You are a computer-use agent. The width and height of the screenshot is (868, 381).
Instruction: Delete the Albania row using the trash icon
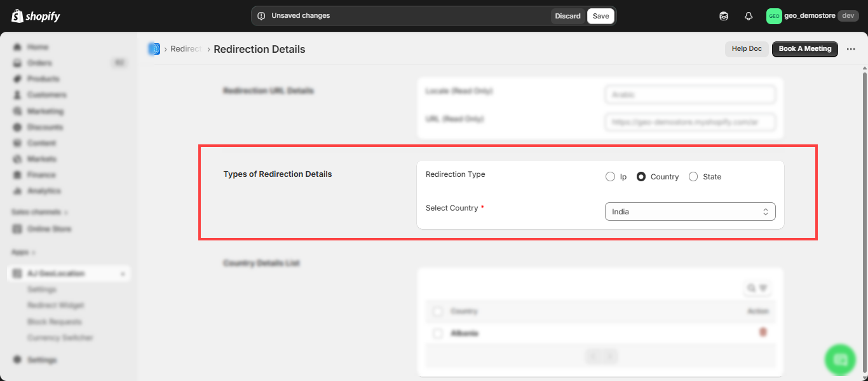763,333
